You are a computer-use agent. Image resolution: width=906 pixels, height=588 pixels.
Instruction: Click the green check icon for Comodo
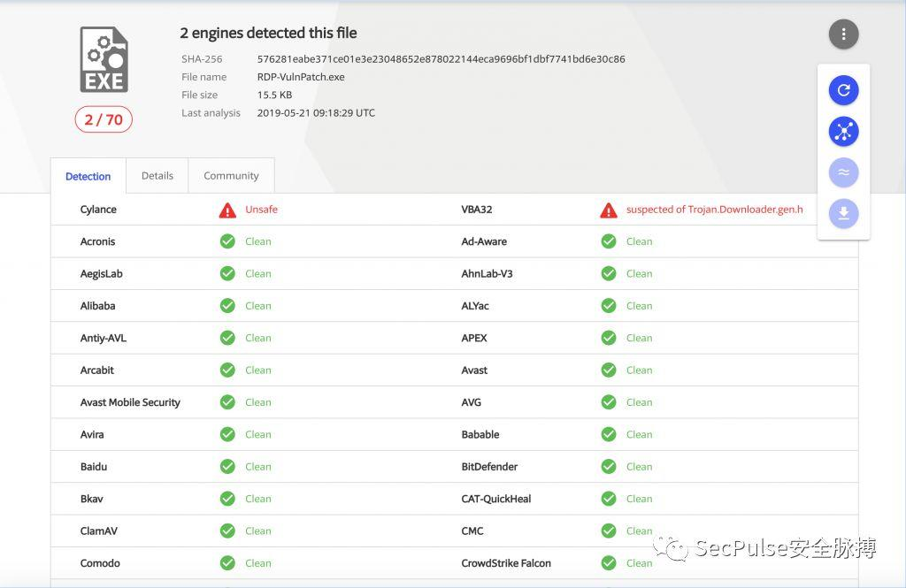click(x=227, y=563)
